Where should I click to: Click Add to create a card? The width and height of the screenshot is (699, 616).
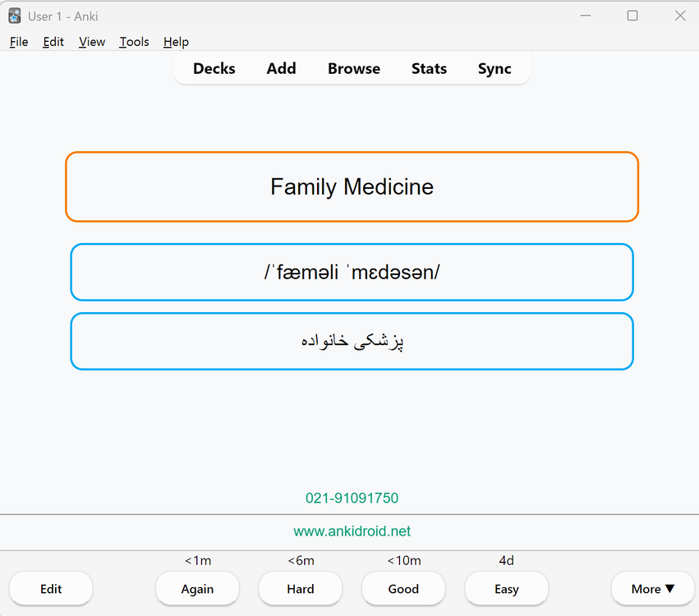click(x=281, y=69)
